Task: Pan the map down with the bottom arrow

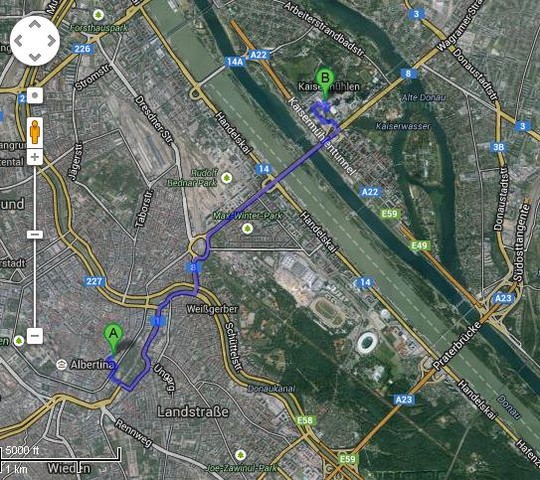Action: (x=35, y=57)
